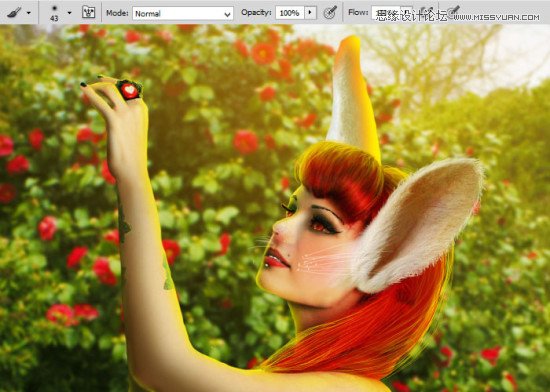550x392 pixels.
Task: Open the Opacity slider arrow
Action: coord(310,13)
